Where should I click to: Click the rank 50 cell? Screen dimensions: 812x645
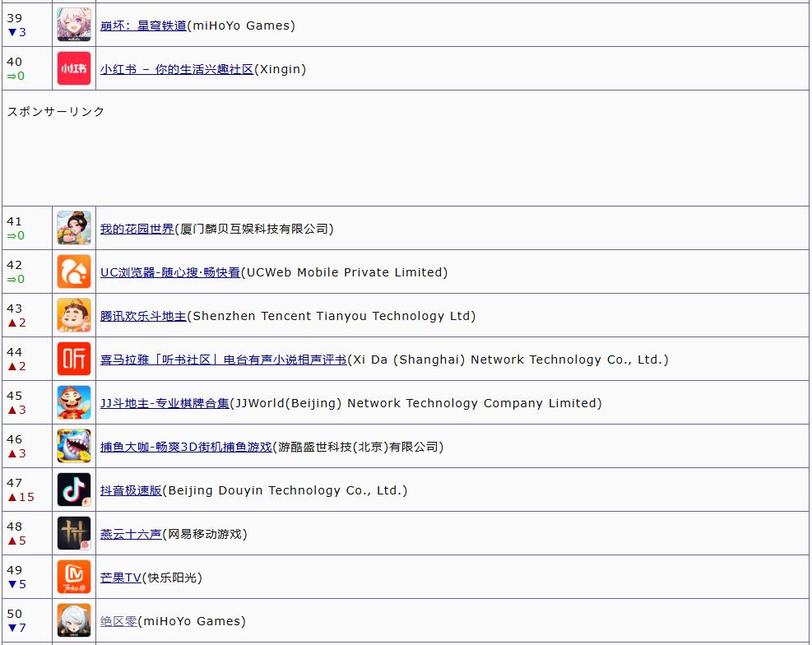27,620
